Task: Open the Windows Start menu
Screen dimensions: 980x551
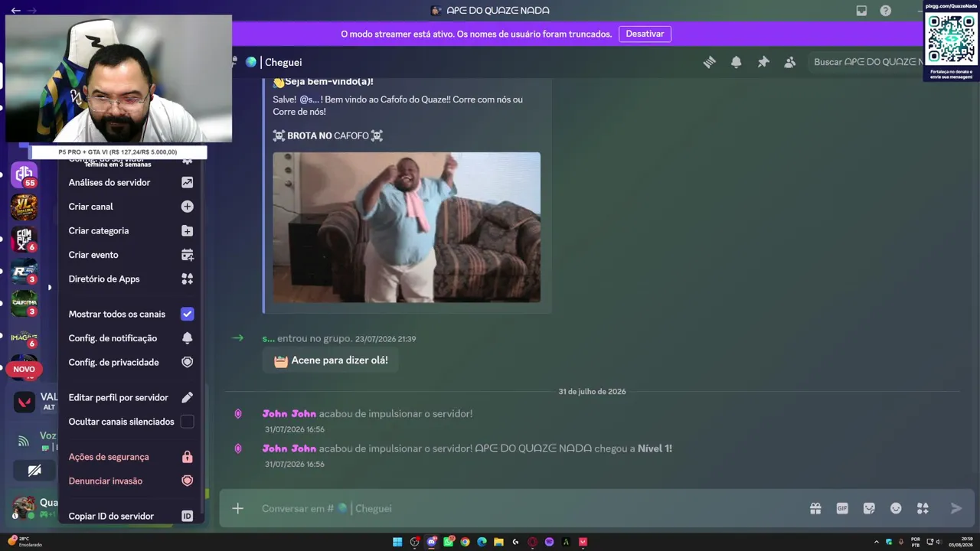Action: point(397,542)
